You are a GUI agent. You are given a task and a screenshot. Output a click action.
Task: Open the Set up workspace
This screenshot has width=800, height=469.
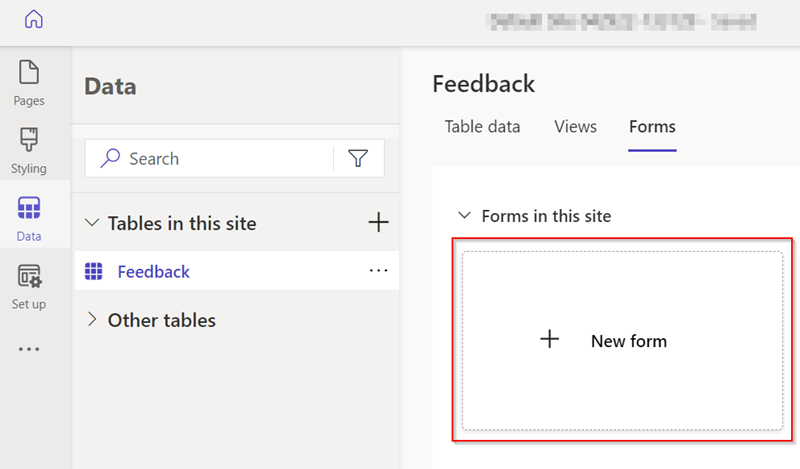pyautogui.click(x=29, y=286)
